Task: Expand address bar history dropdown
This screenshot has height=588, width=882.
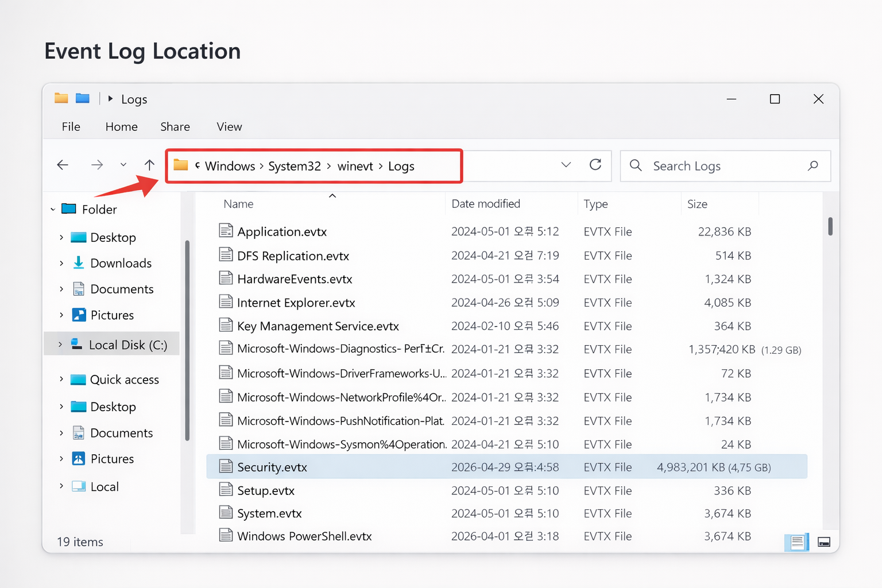Action: click(x=566, y=165)
